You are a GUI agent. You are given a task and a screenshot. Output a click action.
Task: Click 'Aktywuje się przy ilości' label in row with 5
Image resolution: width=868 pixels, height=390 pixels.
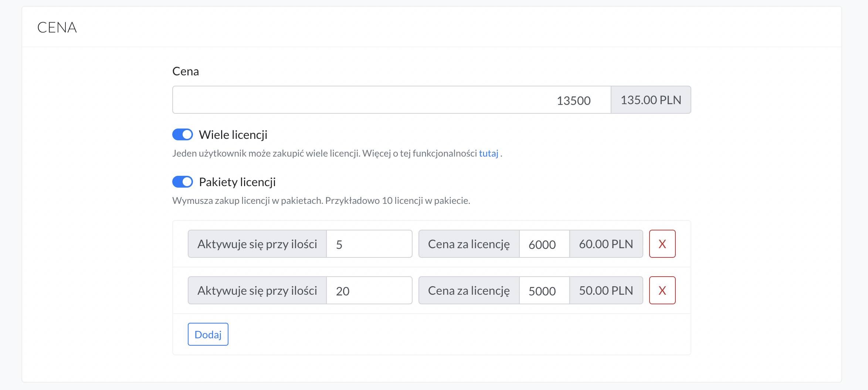(257, 244)
